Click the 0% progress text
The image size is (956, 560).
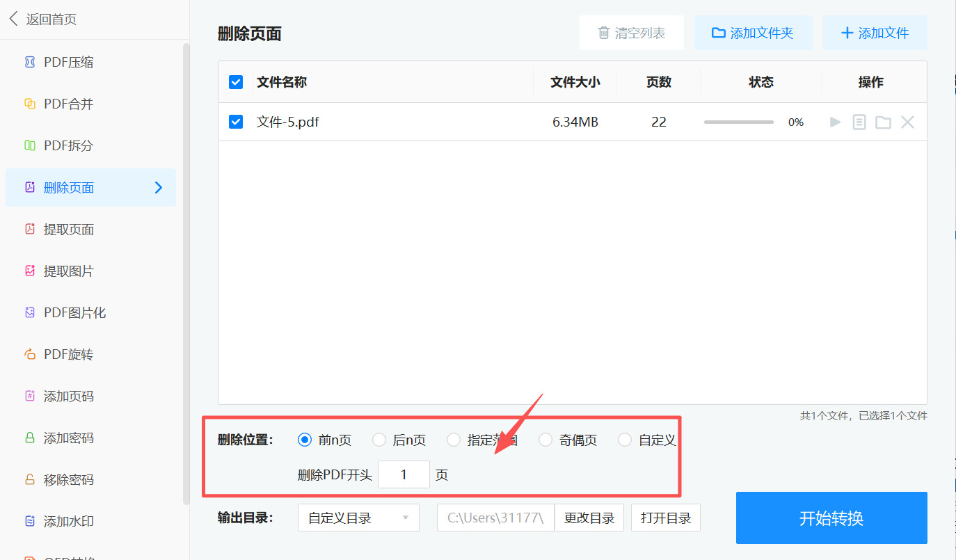(796, 122)
